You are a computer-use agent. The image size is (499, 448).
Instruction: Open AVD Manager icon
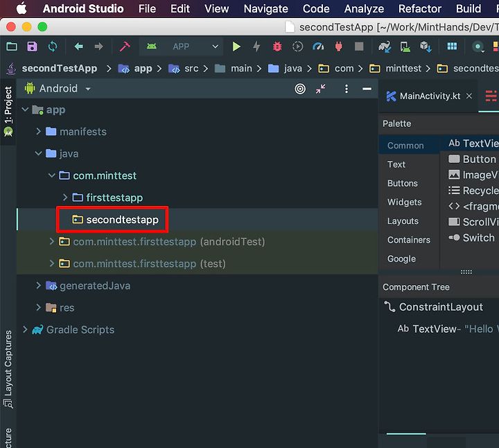click(405, 46)
